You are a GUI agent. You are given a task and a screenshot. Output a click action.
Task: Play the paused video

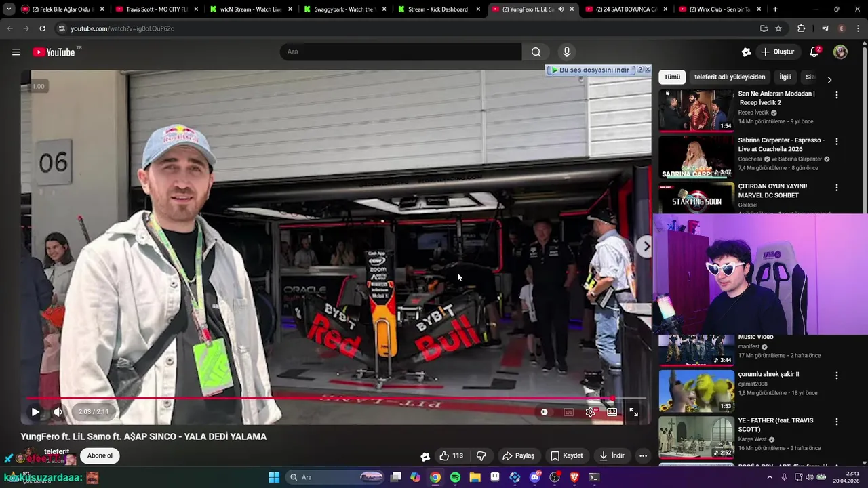pyautogui.click(x=35, y=411)
